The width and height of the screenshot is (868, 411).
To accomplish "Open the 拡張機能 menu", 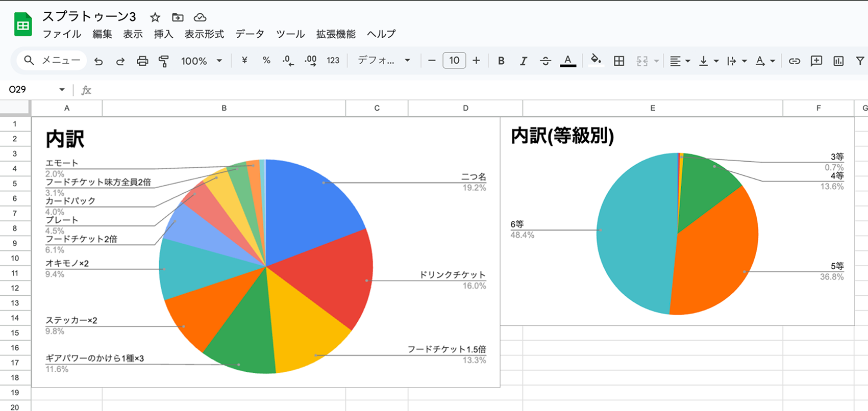I will tap(336, 34).
